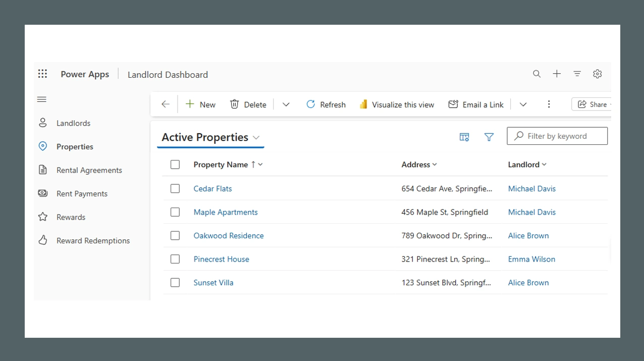The height and width of the screenshot is (361, 644).
Task: Open the edit columns icon
Action: tap(464, 137)
